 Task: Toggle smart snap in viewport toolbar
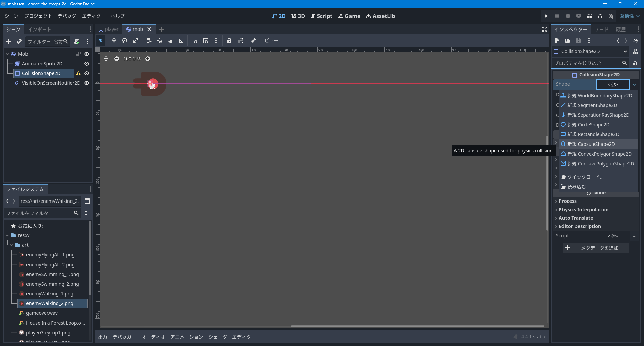195,41
